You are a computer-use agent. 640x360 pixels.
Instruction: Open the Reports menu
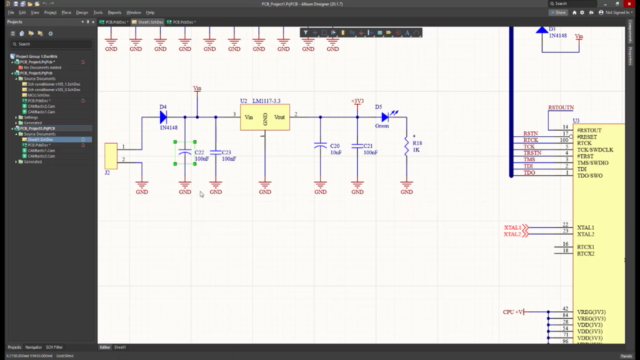point(115,13)
